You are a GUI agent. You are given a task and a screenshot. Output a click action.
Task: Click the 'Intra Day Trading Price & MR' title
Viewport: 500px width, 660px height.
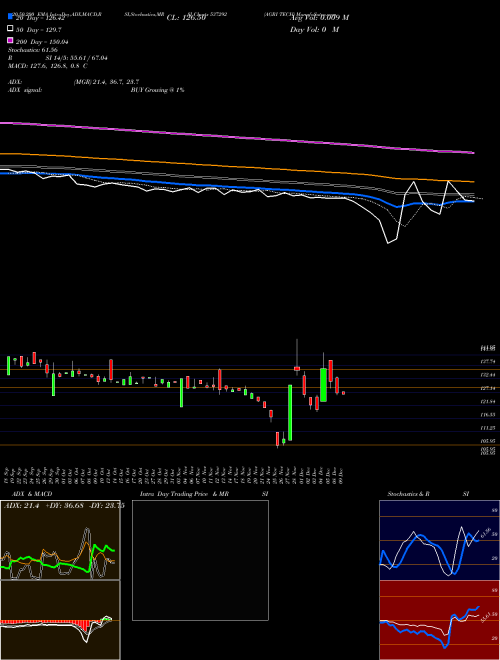click(x=184, y=494)
